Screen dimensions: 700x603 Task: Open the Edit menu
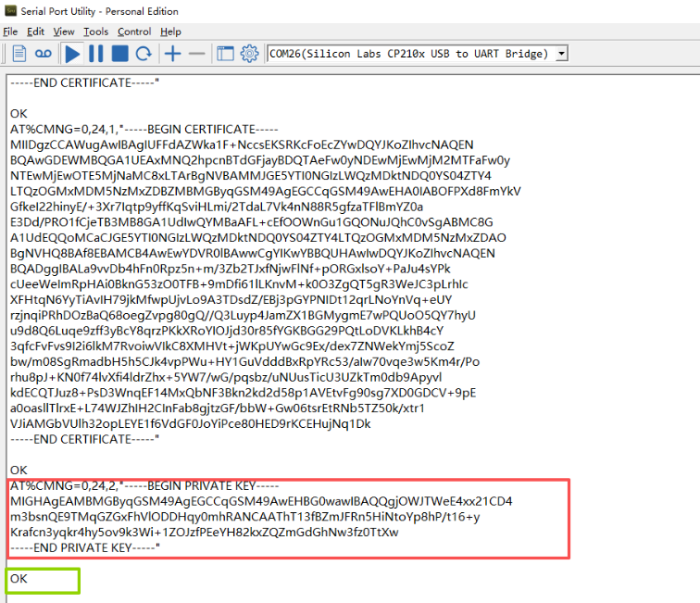[x=35, y=31]
